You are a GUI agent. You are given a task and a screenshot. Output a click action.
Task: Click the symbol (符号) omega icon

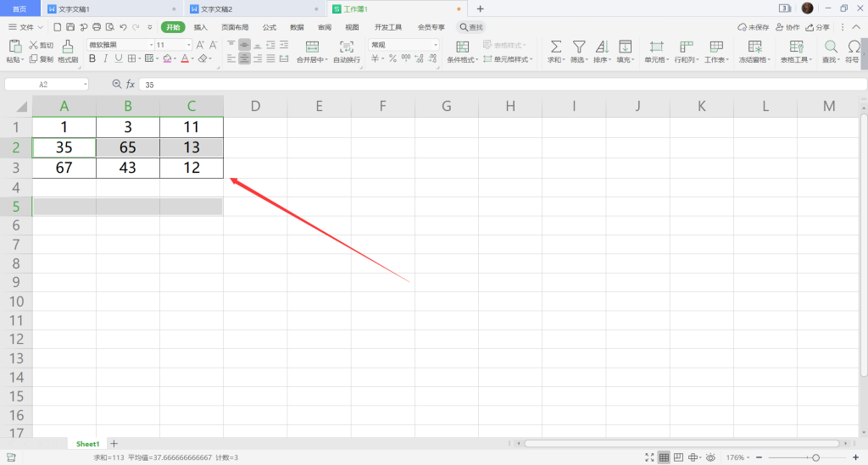point(854,47)
